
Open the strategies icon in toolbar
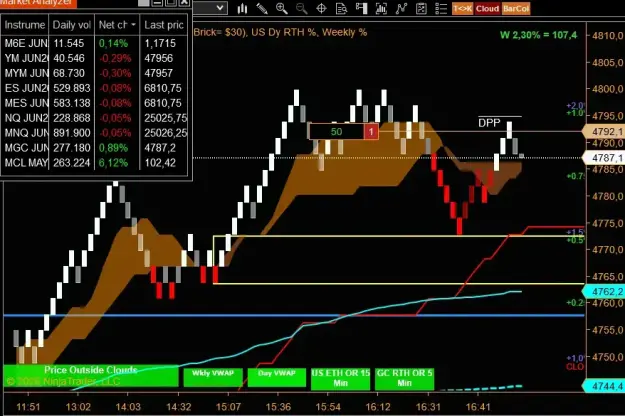(421, 8)
